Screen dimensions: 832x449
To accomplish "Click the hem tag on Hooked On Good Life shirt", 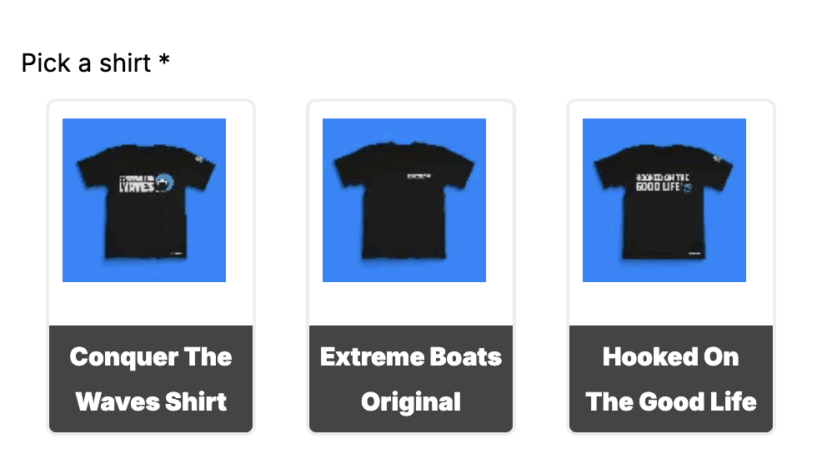I will click(x=695, y=253).
